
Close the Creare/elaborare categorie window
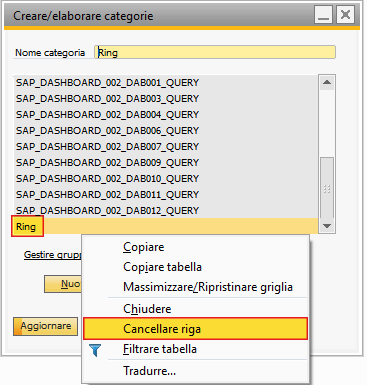tap(345, 15)
